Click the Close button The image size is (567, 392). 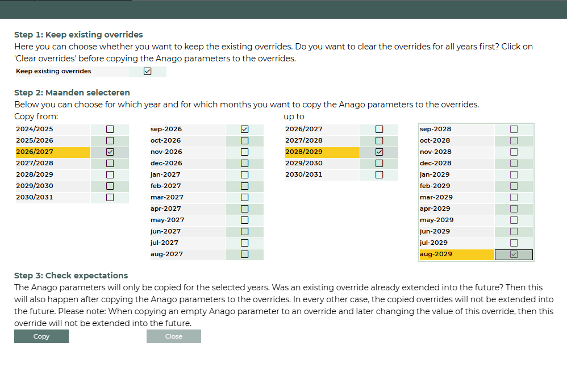pos(174,336)
